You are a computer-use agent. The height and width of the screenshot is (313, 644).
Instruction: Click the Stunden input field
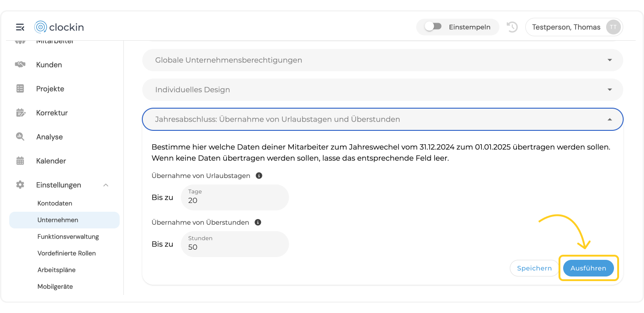pyautogui.click(x=235, y=244)
